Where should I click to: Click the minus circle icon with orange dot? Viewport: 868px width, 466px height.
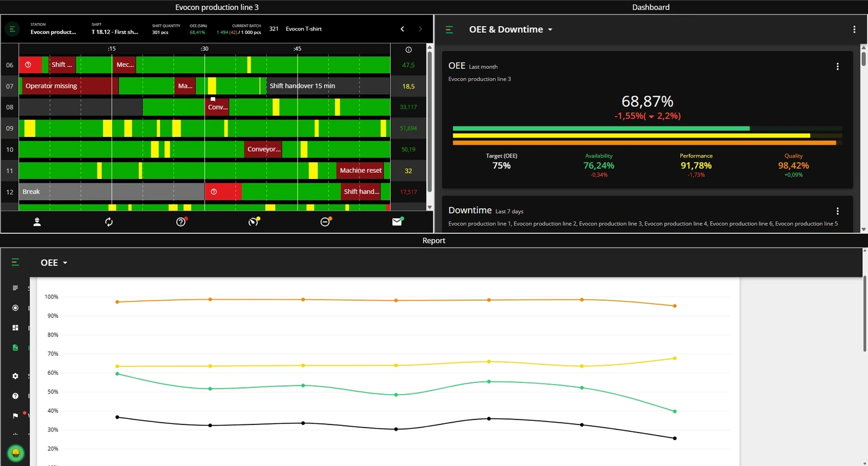click(x=325, y=222)
